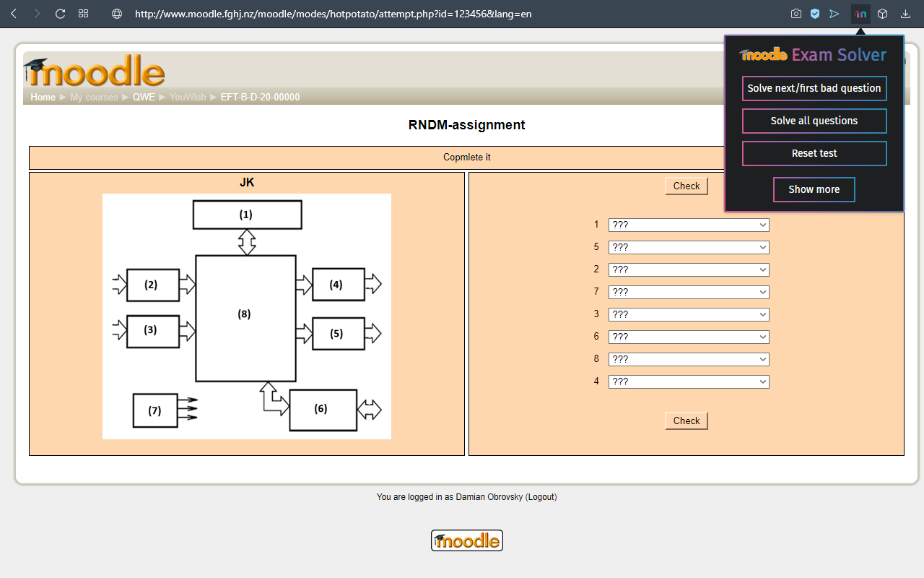The height and width of the screenshot is (578, 924).
Task: Click the JK diagram title
Action: 247,183
